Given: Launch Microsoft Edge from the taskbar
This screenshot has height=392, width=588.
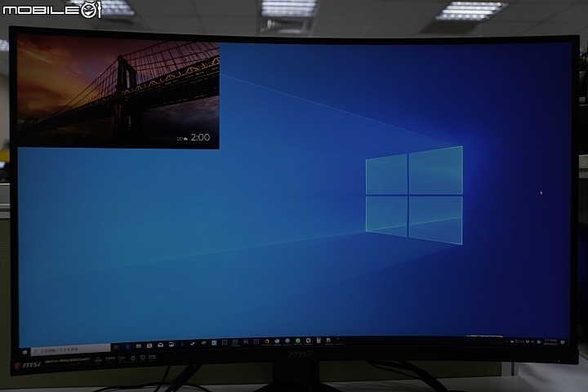Looking at the screenshot, I should (127, 346).
